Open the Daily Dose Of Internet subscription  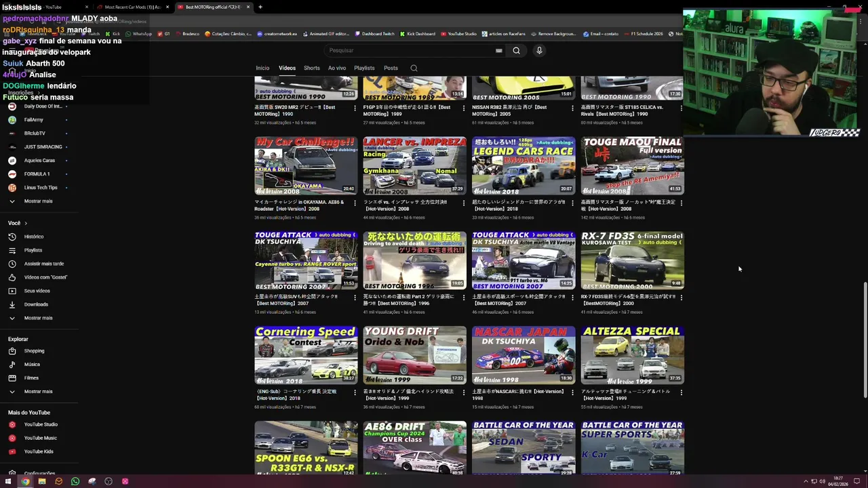coord(43,106)
